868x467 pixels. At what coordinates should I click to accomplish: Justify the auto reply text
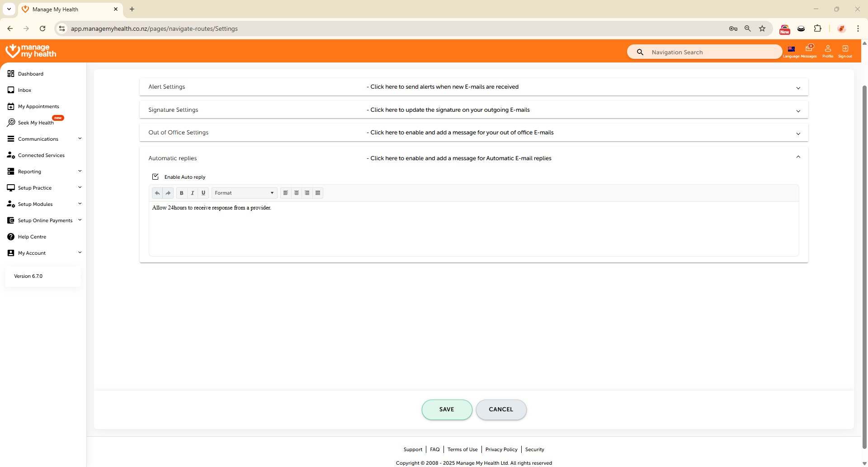[318, 193]
